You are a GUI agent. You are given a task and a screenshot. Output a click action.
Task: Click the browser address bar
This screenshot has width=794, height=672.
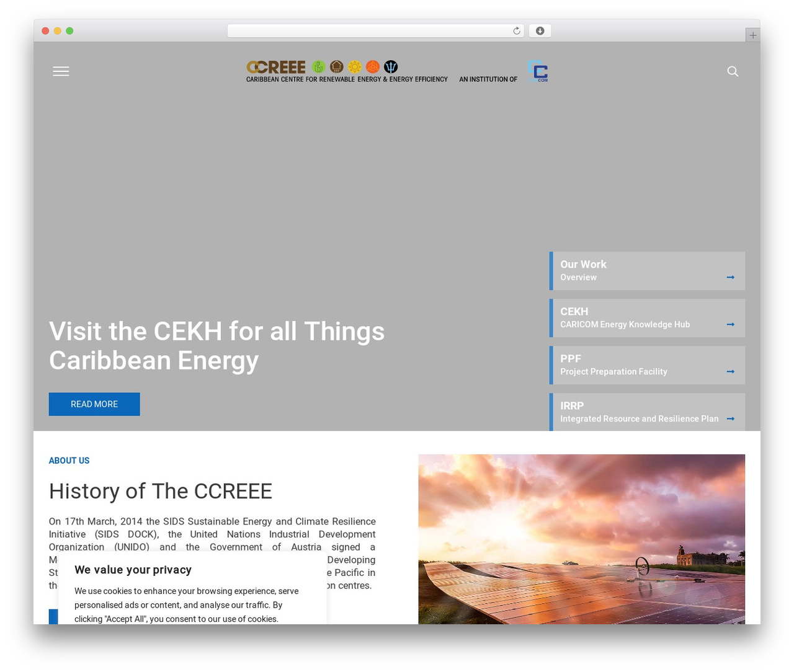coord(375,31)
